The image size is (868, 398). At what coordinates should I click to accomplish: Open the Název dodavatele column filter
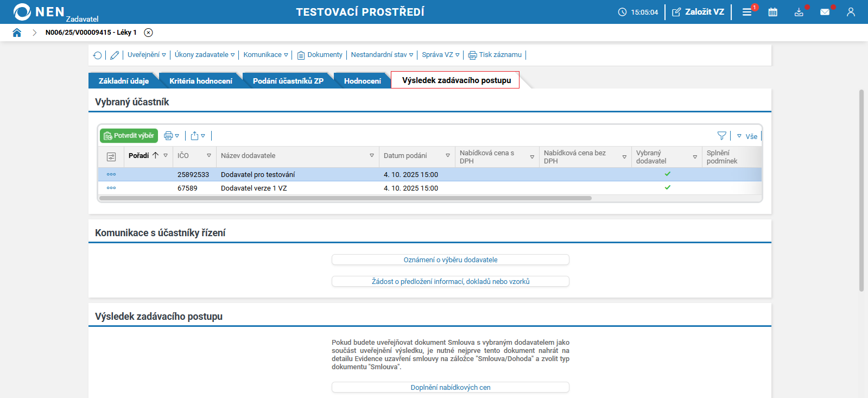click(372, 156)
